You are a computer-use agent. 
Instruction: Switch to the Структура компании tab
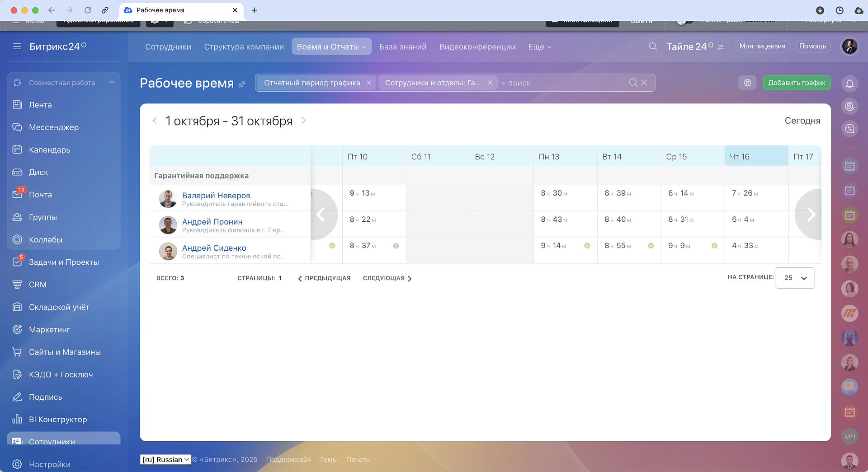pos(244,47)
